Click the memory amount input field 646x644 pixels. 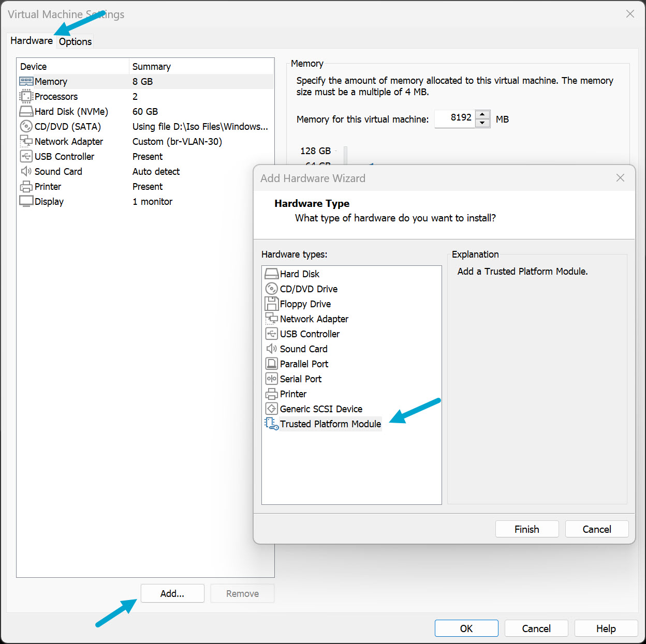tap(457, 118)
